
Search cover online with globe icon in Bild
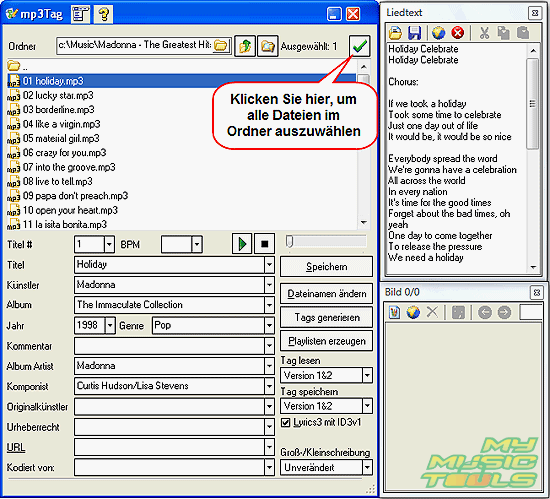(413, 312)
